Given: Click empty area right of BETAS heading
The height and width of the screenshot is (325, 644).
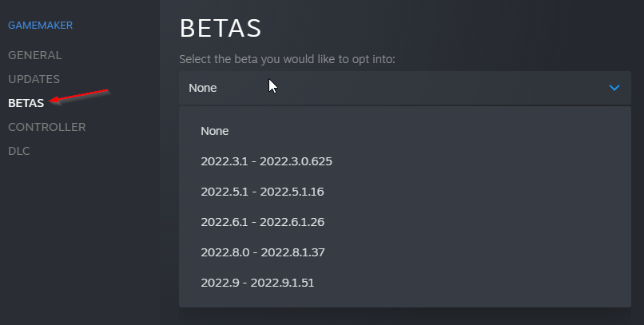Looking at the screenshot, I should point(447,29).
